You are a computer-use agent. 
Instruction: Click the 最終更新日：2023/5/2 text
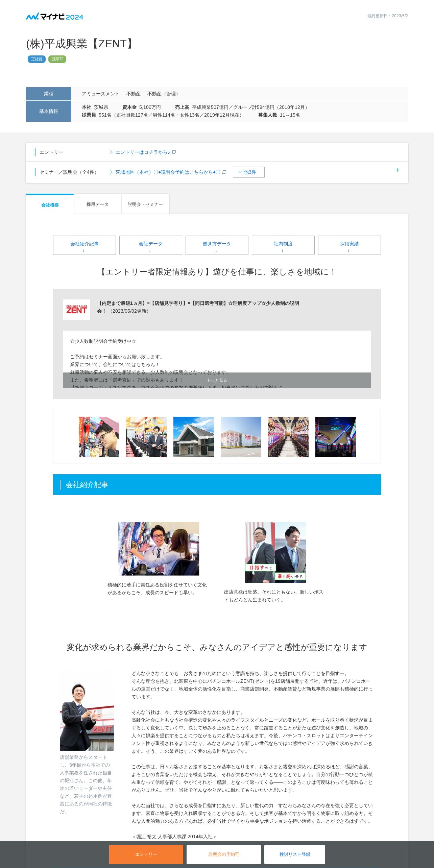click(x=388, y=16)
